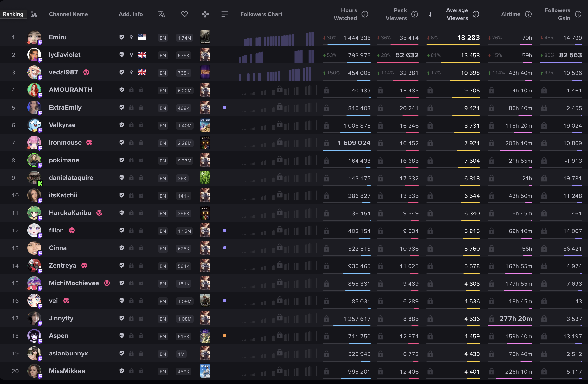Click the orange marker square in Aspen's row
The height and width of the screenshot is (384, 588).
[225, 336]
